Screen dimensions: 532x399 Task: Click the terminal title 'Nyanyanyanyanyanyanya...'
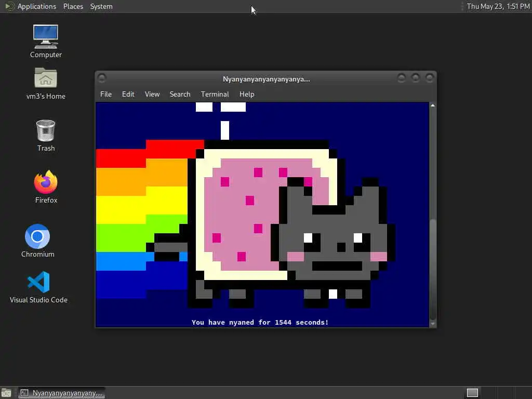267,79
